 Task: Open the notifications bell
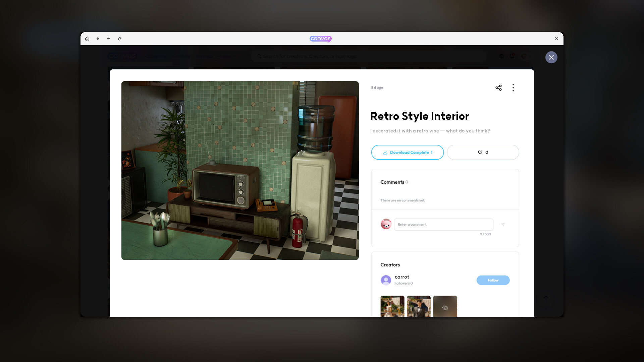pyautogui.click(x=512, y=56)
